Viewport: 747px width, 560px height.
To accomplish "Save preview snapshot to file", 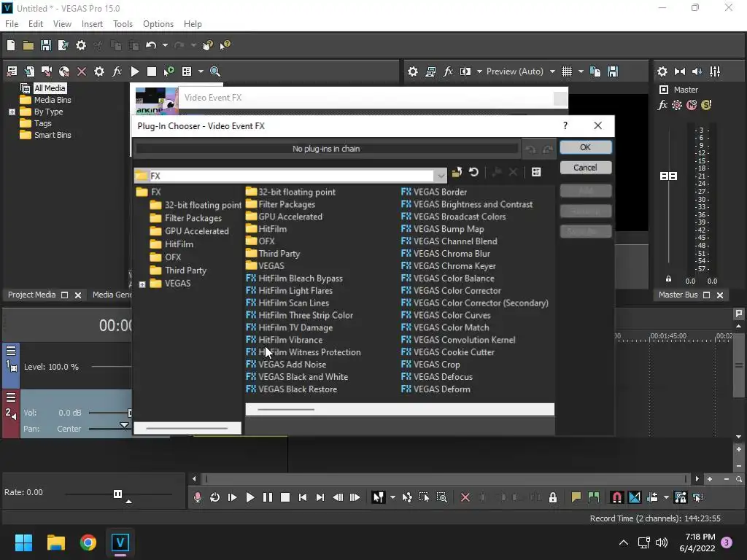I will click(x=613, y=71).
